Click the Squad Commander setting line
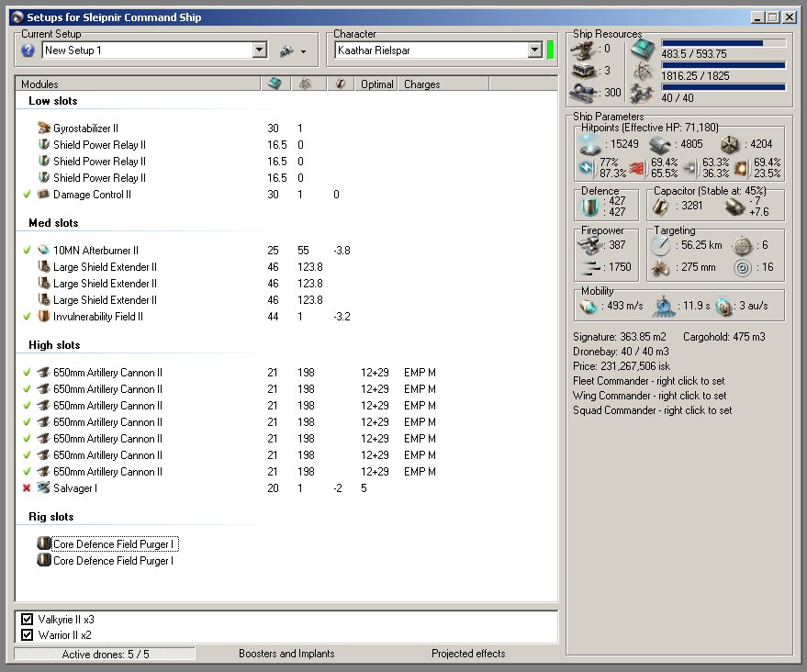This screenshot has width=807, height=672. (652, 410)
